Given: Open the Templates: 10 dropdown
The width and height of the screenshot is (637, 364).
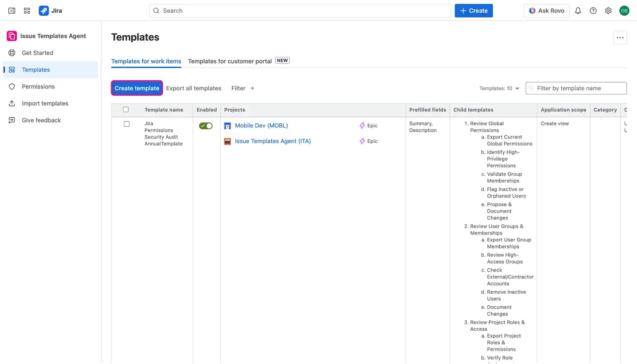Looking at the screenshot, I should click(x=499, y=88).
